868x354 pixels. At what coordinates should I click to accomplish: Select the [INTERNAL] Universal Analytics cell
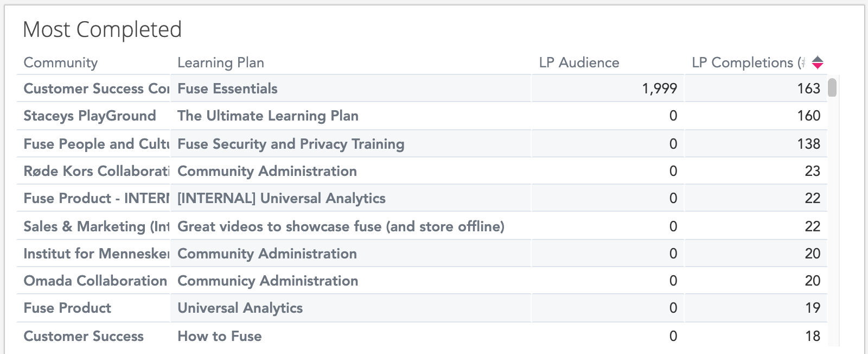pyautogui.click(x=282, y=198)
